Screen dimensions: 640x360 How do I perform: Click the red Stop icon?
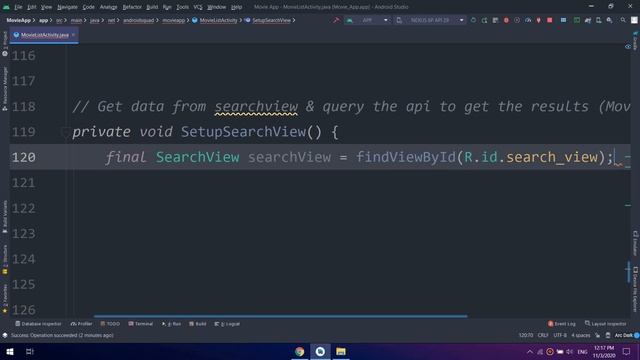[x=550, y=20]
